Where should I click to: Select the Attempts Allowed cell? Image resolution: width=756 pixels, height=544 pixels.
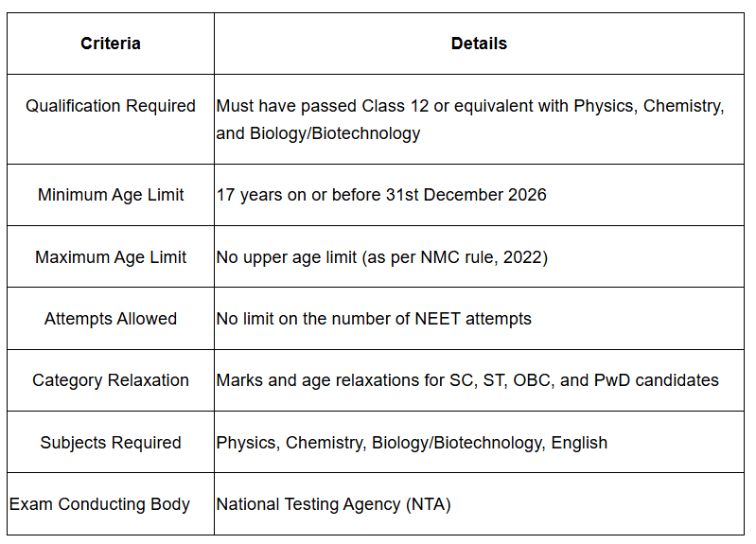tap(111, 319)
